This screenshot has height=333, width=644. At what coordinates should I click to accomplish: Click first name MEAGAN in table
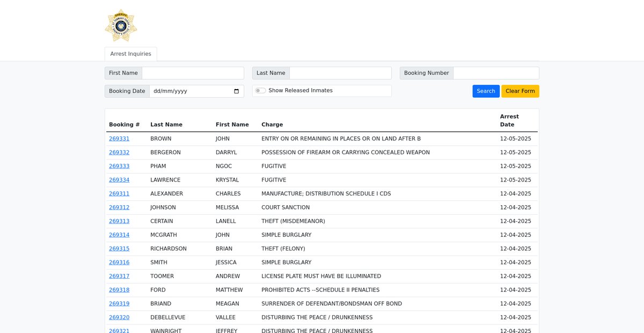pyautogui.click(x=228, y=303)
